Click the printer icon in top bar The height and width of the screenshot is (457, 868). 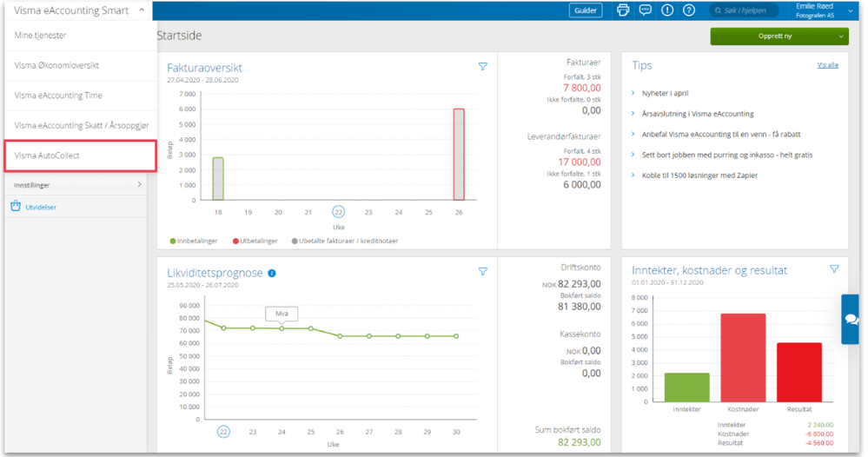(x=623, y=10)
